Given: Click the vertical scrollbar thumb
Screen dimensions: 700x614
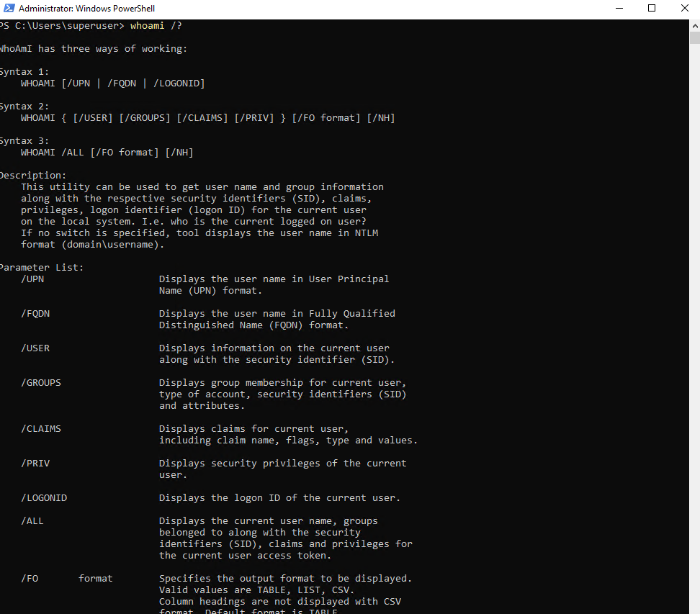Looking at the screenshot, I should tap(695, 38).
